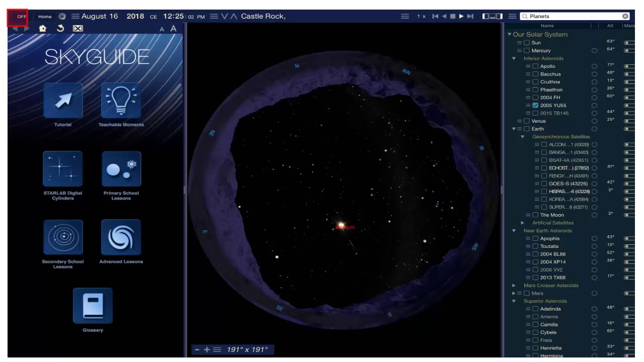This screenshot has width=644, height=362.
Task: Open field of view menu beside 191° x 191°
Action: pyautogui.click(x=217, y=349)
